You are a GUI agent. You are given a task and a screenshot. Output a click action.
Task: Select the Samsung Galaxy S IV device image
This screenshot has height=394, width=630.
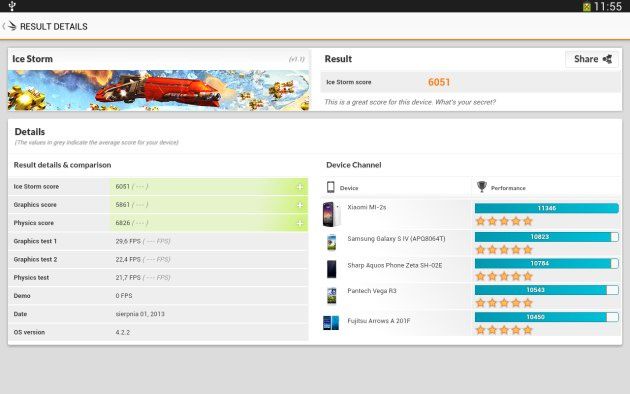pyautogui.click(x=331, y=242)
